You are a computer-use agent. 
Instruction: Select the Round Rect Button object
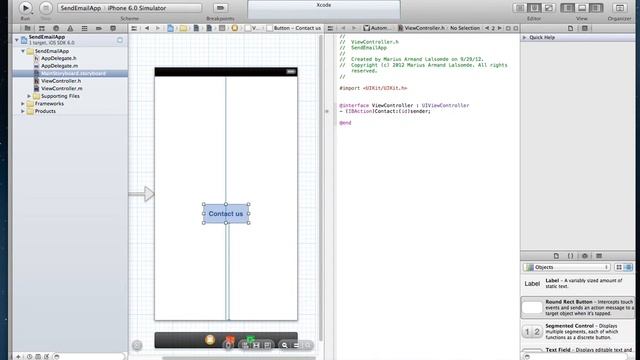coord(578,307)
